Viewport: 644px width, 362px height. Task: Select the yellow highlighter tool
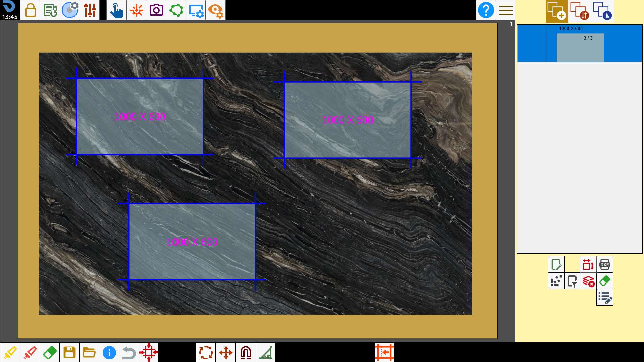pos(10,352)
